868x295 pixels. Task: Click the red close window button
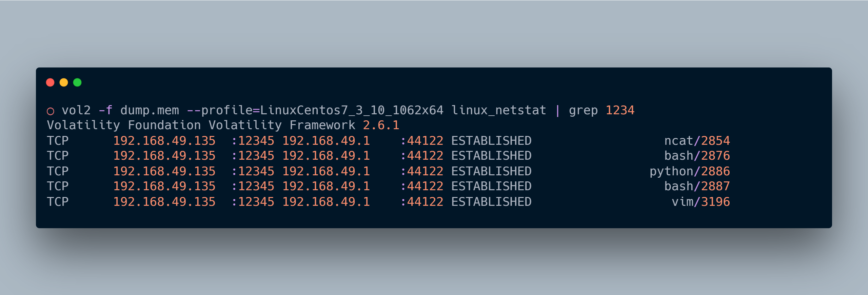pos(50,82)
